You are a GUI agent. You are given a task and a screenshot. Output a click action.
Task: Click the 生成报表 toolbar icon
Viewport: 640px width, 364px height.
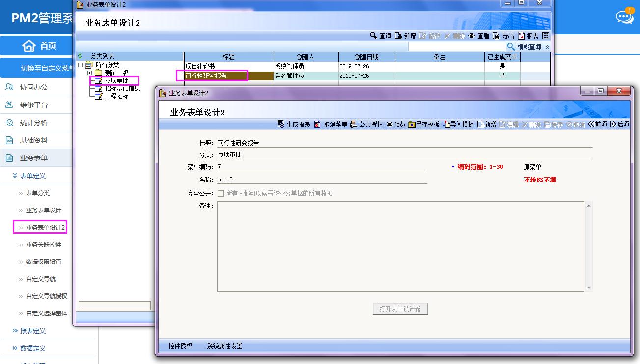point(281,124)
